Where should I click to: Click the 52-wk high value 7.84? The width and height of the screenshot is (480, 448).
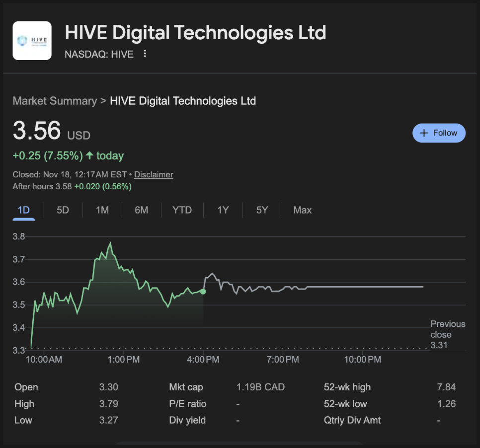[x=446, y=387]
